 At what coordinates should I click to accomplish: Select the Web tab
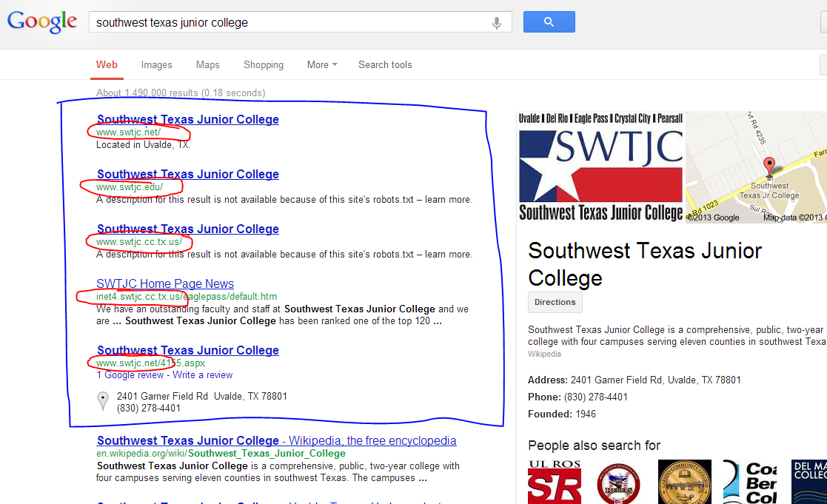(107, 65)
